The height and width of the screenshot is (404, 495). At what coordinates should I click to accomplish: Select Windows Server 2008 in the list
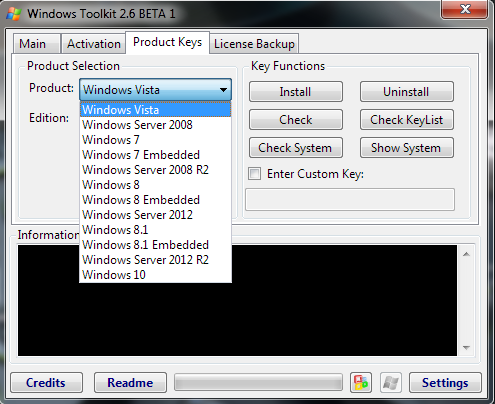tap(155, 125)
